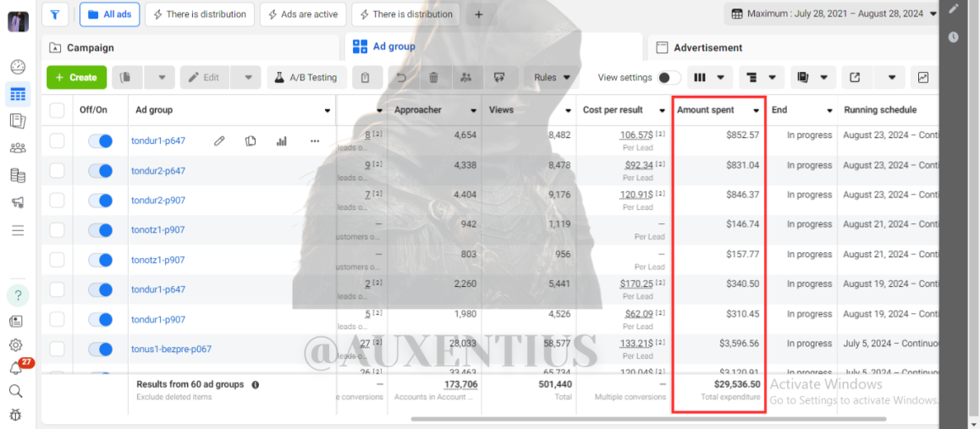
Task: Open the Rules dropdown
Action: [552, 78]
